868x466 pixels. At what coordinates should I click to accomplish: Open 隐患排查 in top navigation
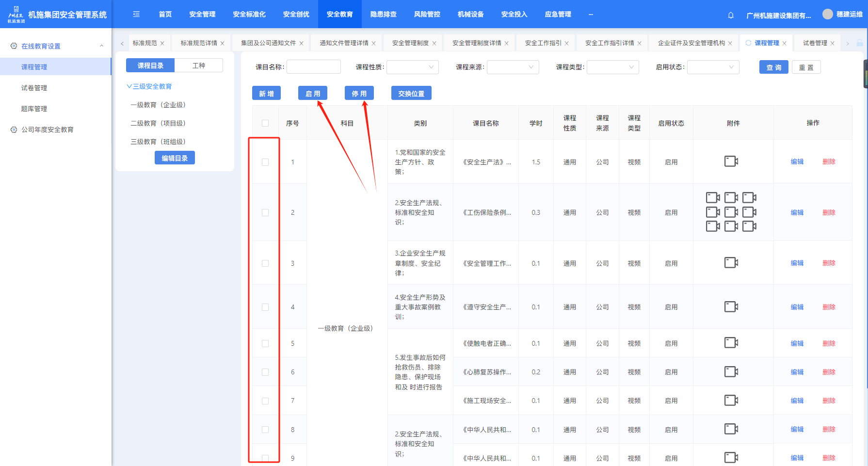pos(383,15)
